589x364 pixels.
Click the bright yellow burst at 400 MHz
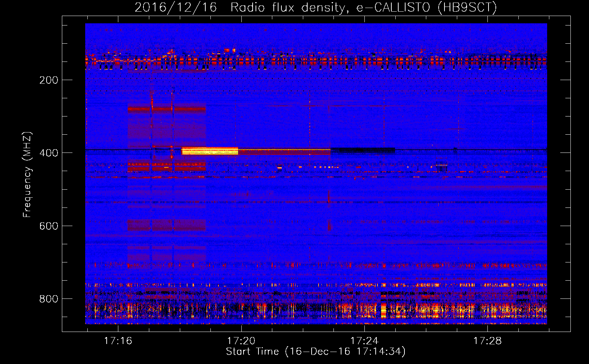(210, 151)
